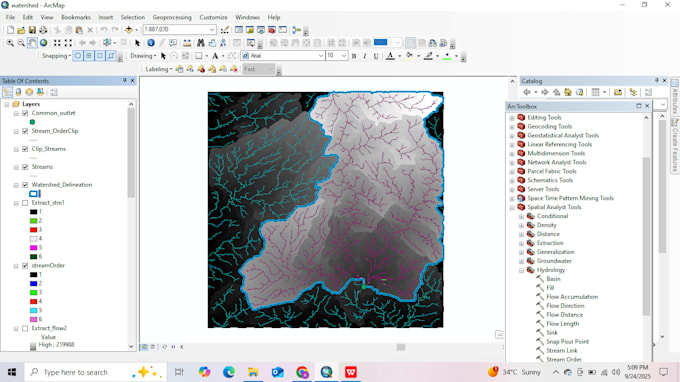Uncheck the Watershed_Delineation layer
This screenshot has height=382, width=680.
click(25, 185)
